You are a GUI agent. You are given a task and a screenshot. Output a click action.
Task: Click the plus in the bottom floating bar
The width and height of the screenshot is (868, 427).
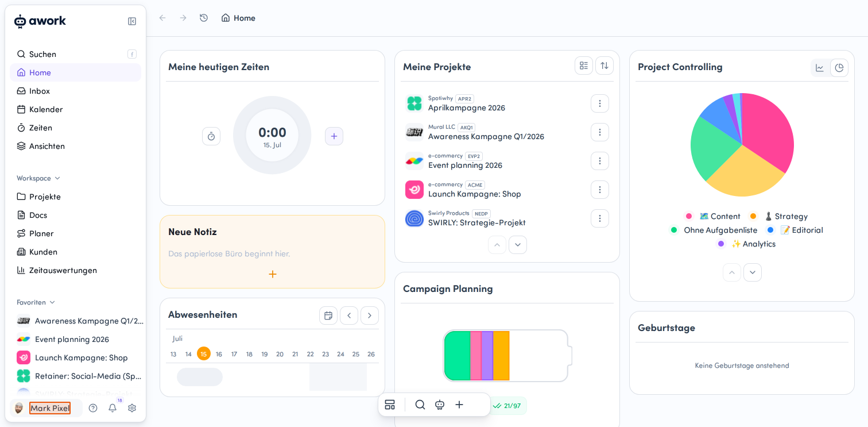(x=459, y=405)
